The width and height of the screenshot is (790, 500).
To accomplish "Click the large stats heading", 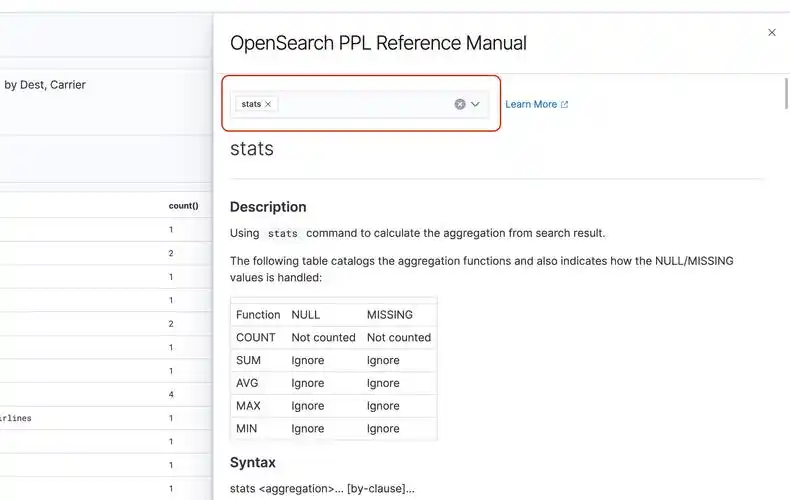I will 251,149.
